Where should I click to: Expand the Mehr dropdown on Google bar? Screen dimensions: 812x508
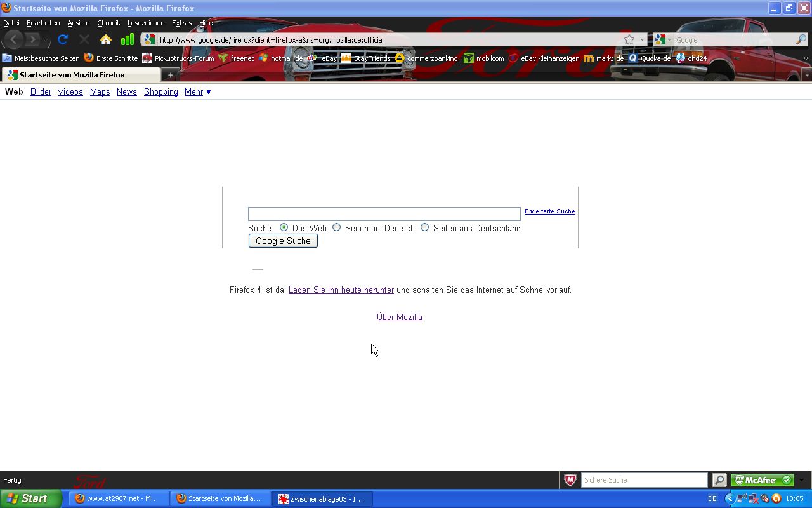point(198,91)
